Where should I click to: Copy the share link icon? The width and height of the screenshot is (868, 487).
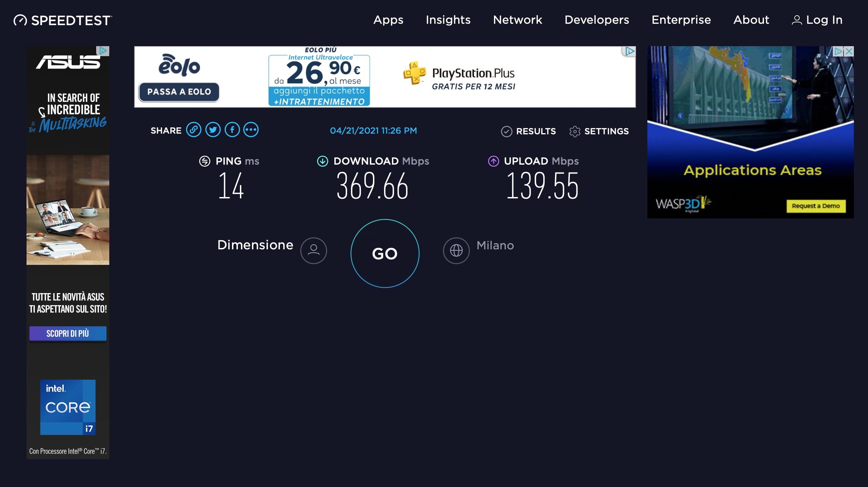tap(193, 130)
